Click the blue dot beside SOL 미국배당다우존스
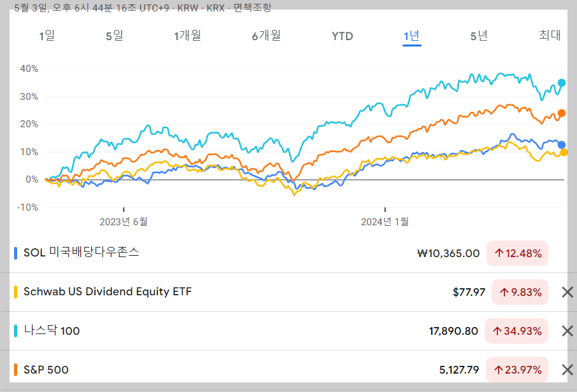 coord(15,253)
